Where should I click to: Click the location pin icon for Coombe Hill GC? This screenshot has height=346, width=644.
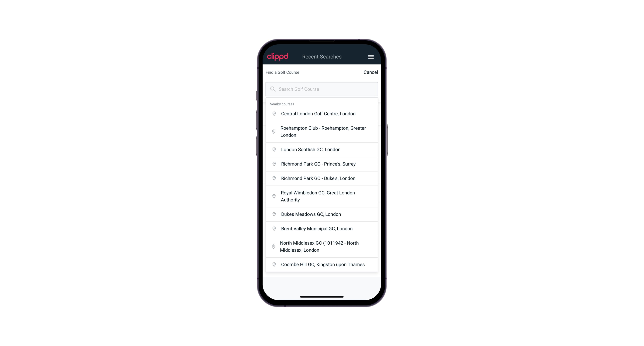(x=273, y=264)
